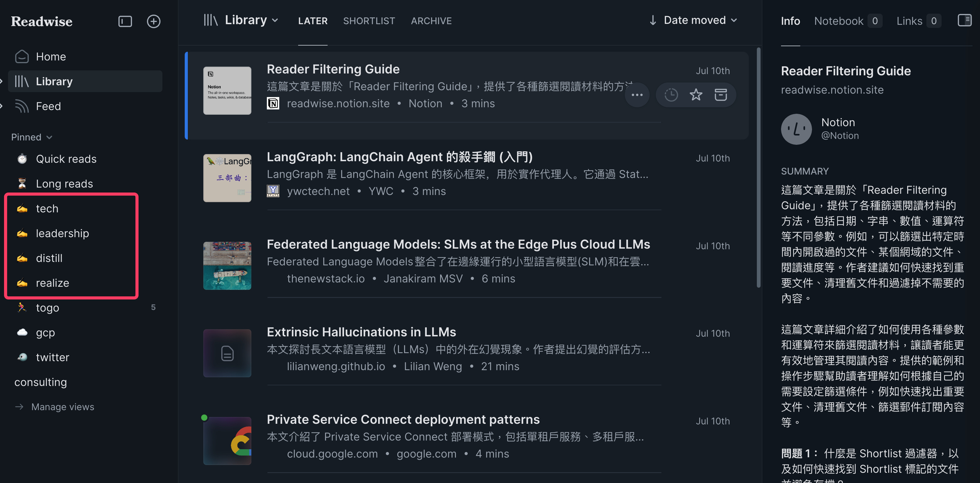The width and height of the screenshot is (980, 483).
Task: Open the Quick reads pinned view
Action: pyautogui.click(x=66, y=159)
